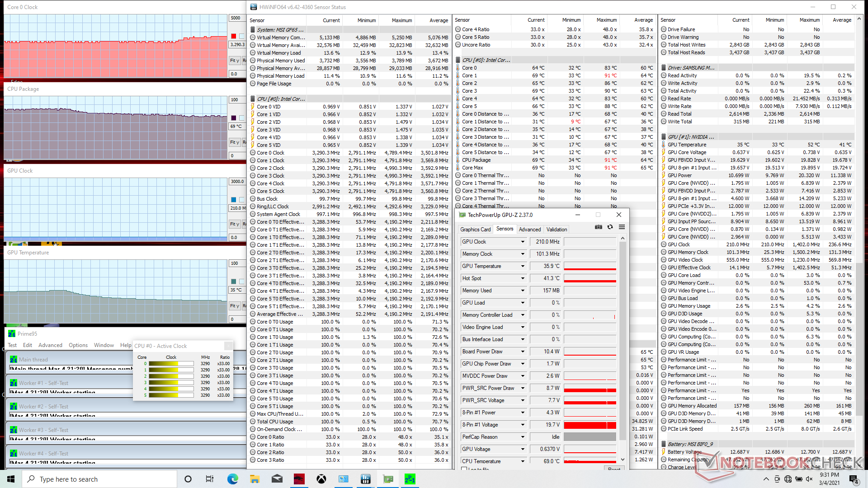Open the GPU-Z hamburger menu icon
This screenshot has height=488, width=868.
pos(622,227)
